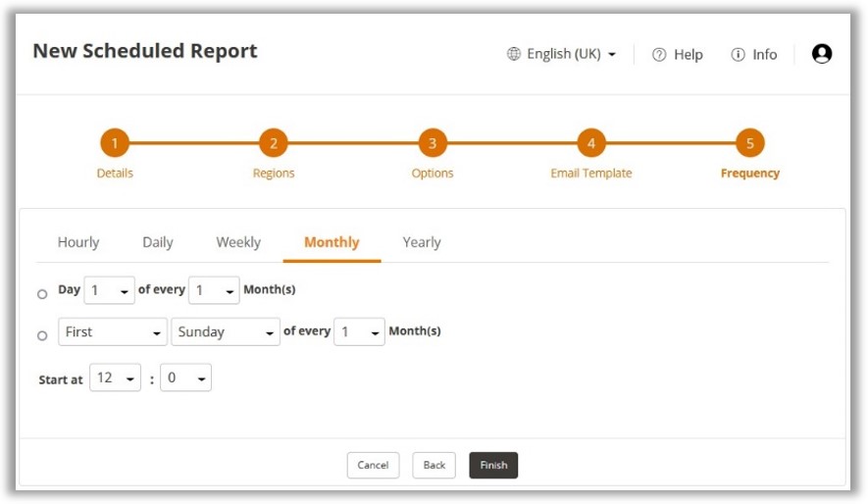Click the Cancel button
Screen dimensions: 868x504
pyautogui.click(x=373, y=465)
